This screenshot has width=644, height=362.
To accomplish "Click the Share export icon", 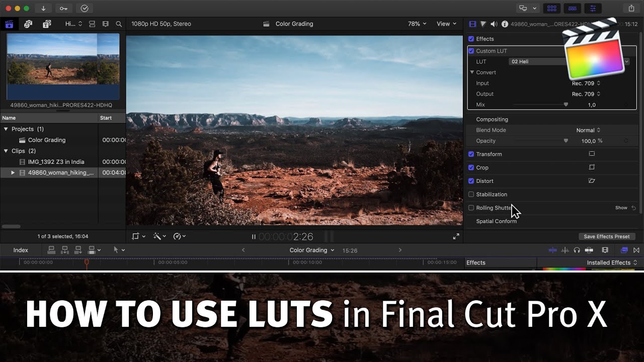I will pos(631,8).
